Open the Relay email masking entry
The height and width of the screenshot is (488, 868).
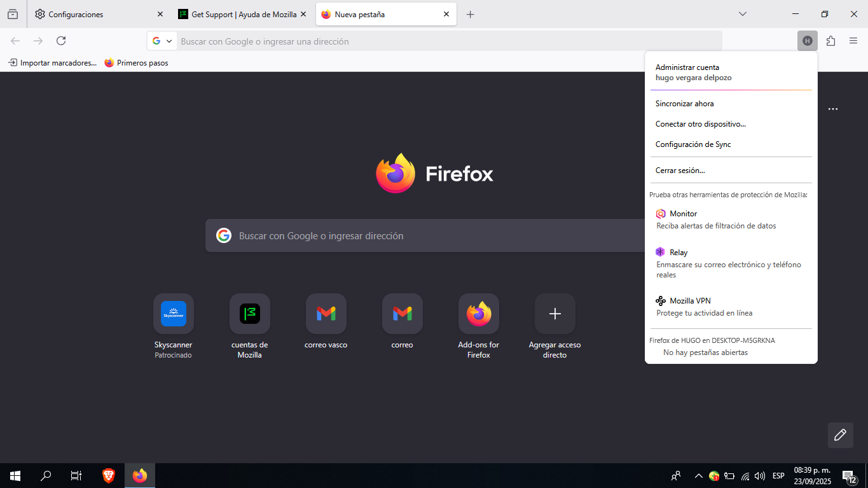click(731, 263)
